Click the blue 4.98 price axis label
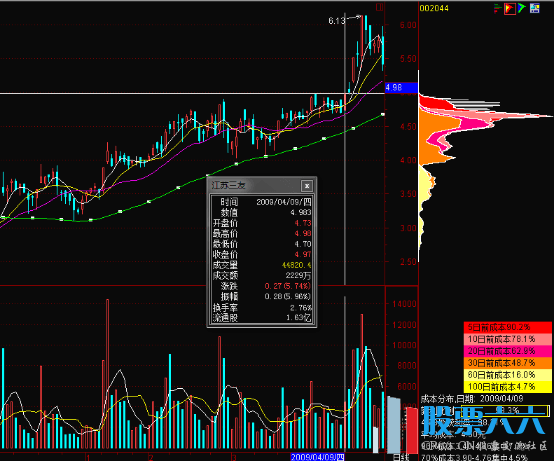 [401, 87]
